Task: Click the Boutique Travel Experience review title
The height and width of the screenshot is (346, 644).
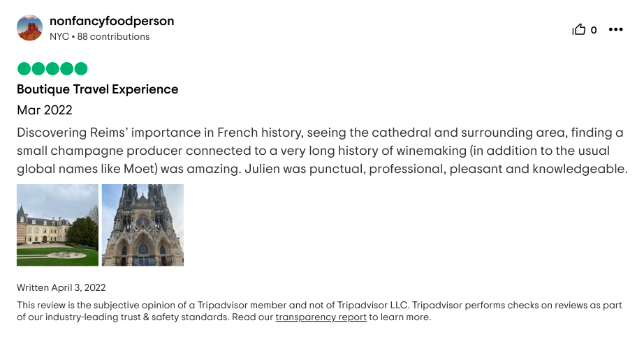Action: (x=97, y=89)
